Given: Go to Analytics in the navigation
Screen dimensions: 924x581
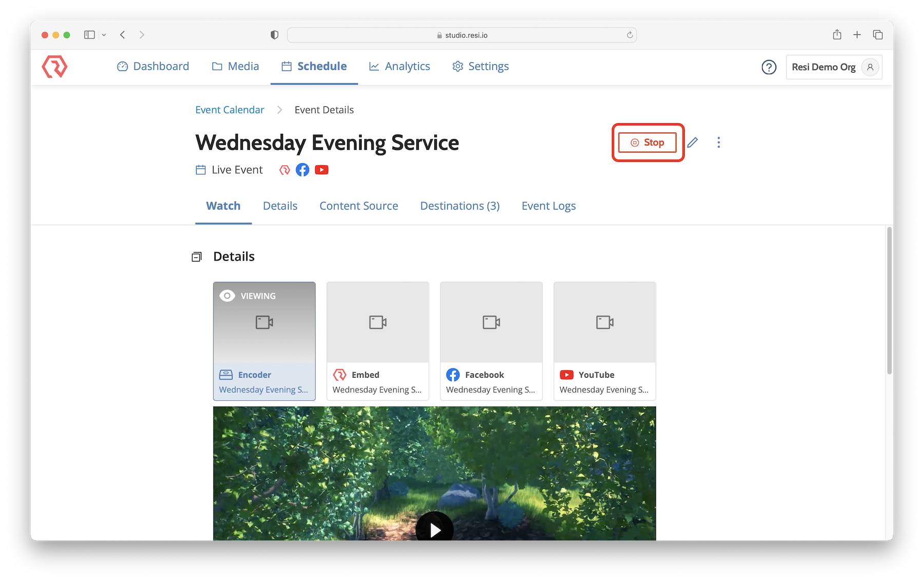Looking at the screenshot, I should click(x=399, y=67).
